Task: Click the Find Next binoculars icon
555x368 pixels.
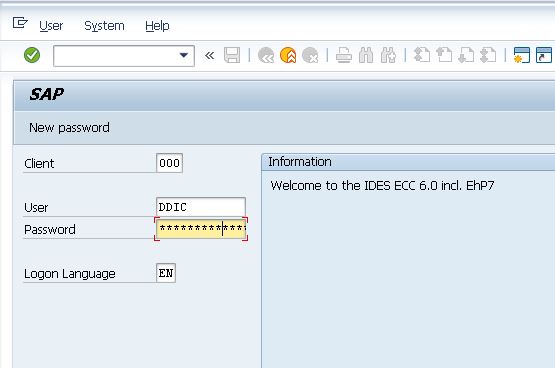Action: click(388, 55)
